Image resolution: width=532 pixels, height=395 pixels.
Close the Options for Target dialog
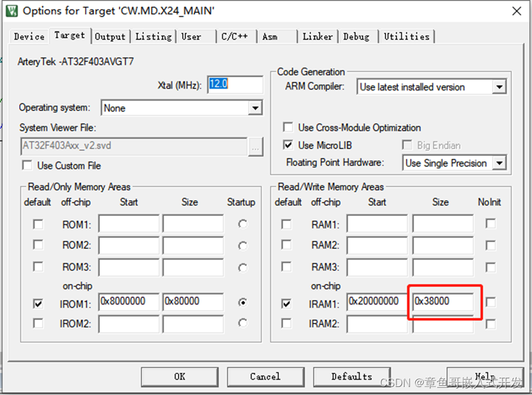(x=517, y=11)
